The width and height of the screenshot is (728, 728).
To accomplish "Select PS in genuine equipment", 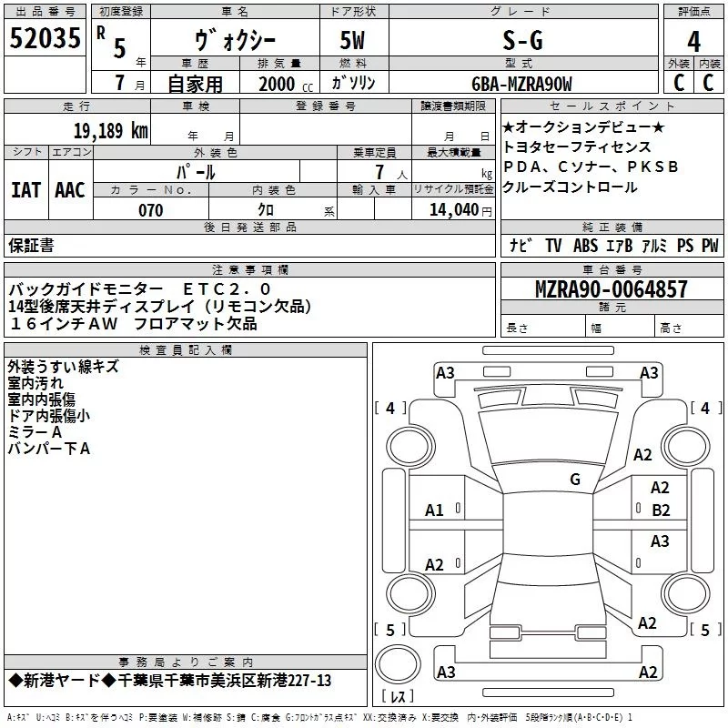I will pyautogui.click(x=685, y=245).
